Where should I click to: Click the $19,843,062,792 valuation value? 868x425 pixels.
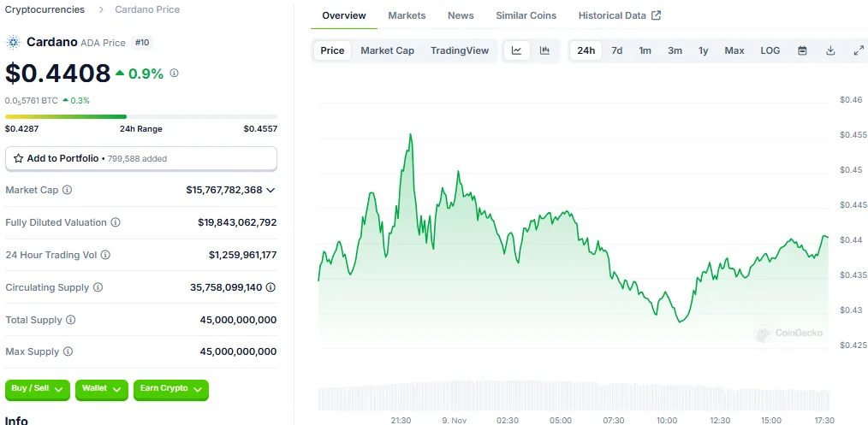click(237, 222)
